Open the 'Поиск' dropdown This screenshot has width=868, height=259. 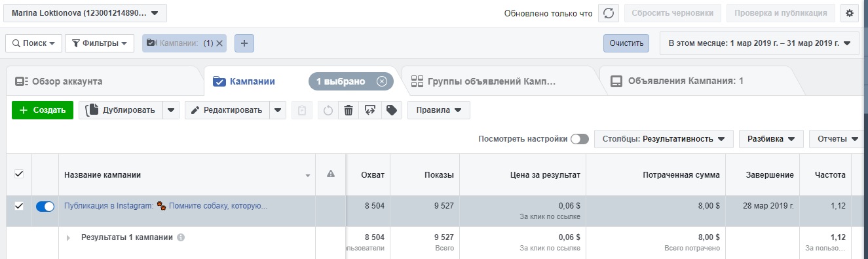(x=34, y=43)
